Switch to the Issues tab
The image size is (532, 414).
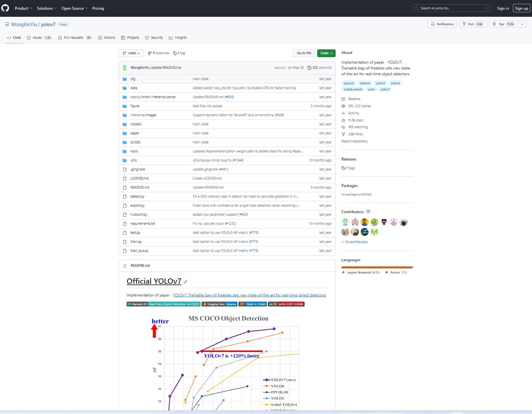coord(39,38)
